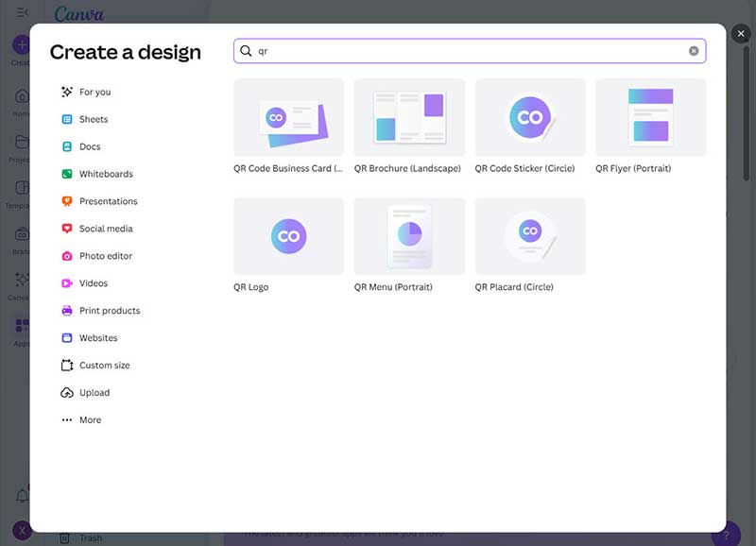Image resolution: width=756 pixels, height=546 pixels.
Task: Focus the design search field
Action: (470, 51)
